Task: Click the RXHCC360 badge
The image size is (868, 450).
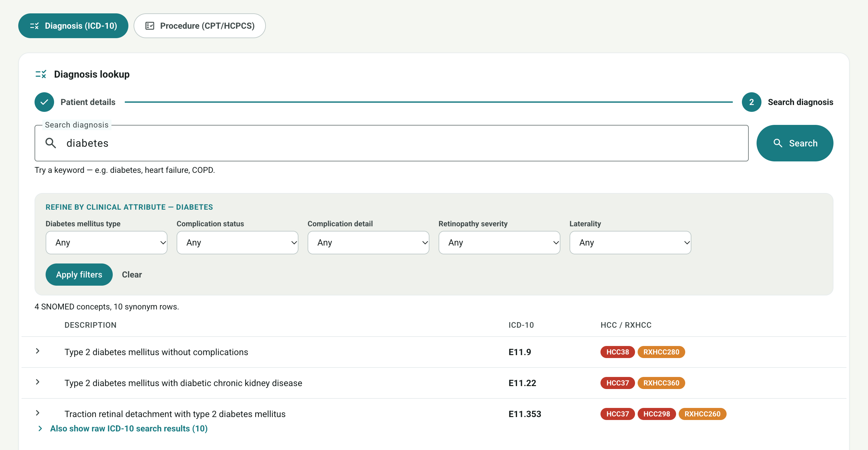Action: 661,383
